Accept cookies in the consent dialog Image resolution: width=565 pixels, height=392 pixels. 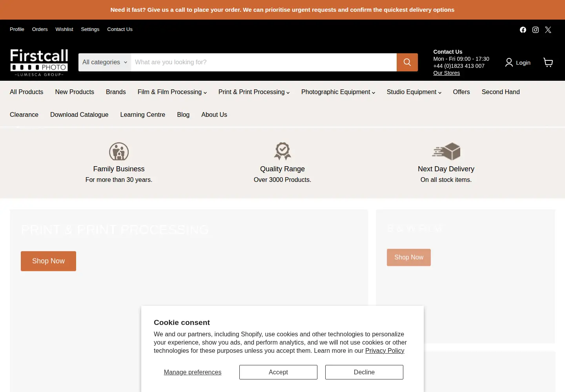278,372
